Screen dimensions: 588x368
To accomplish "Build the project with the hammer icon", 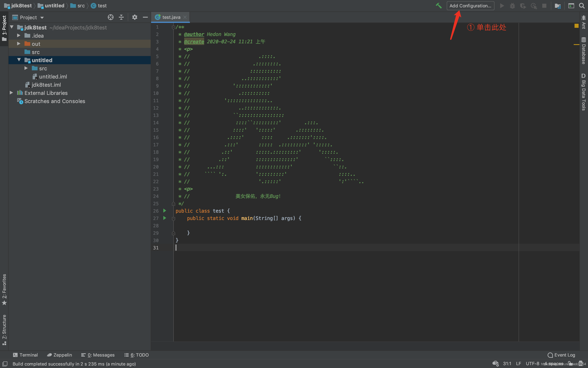I will (439, 6).
